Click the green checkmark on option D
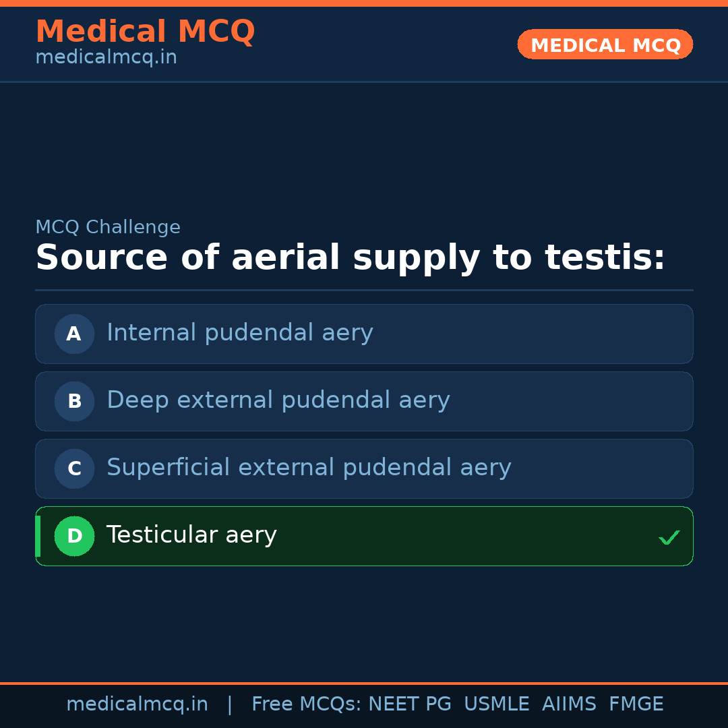Image resolution: width=728 pixels, height=728 pixels. pyautogui.click(x=669, y=537)
